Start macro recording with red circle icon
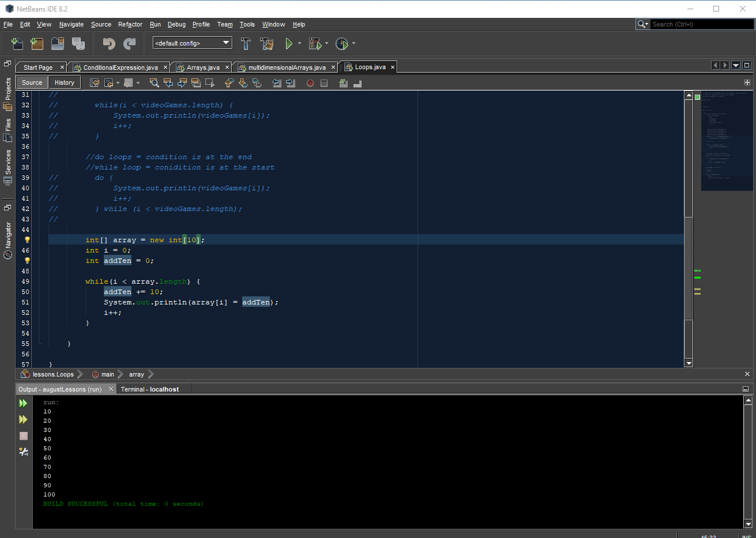Viewport: 756px width, 538px height. (310, 83)
